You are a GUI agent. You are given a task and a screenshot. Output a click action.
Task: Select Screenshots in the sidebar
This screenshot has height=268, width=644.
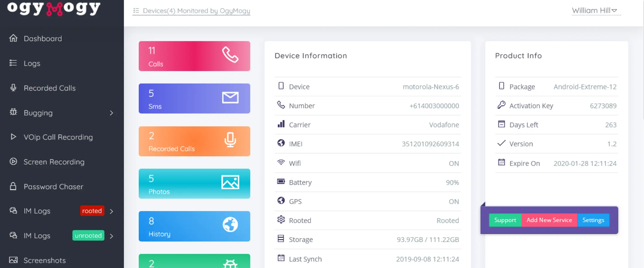44,260
